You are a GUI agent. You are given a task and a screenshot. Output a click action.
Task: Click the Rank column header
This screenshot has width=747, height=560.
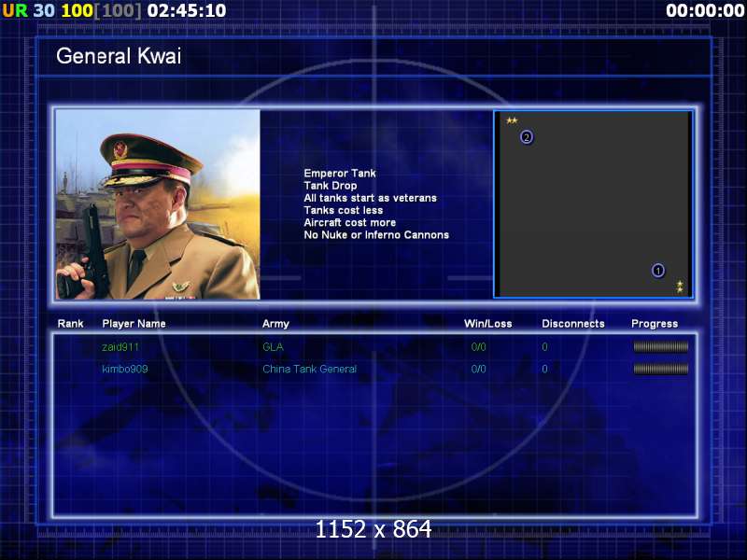pyautogui.click(x=71, y=324)
